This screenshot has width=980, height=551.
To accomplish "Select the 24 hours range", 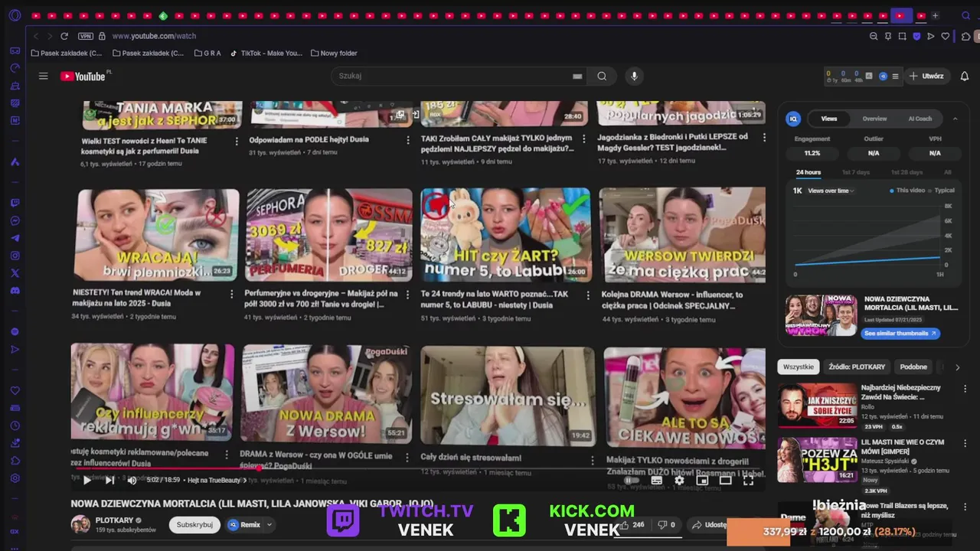I will [808, 172].
